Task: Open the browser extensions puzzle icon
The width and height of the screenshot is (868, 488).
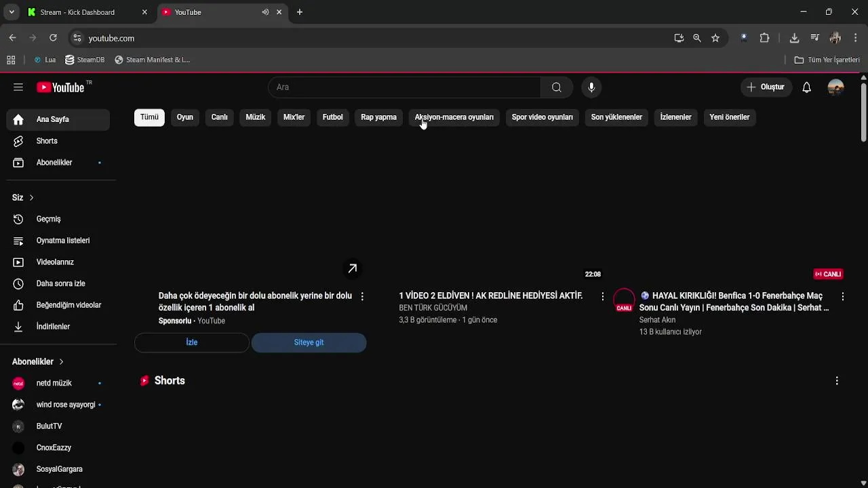Action: [x=764, y=38]
